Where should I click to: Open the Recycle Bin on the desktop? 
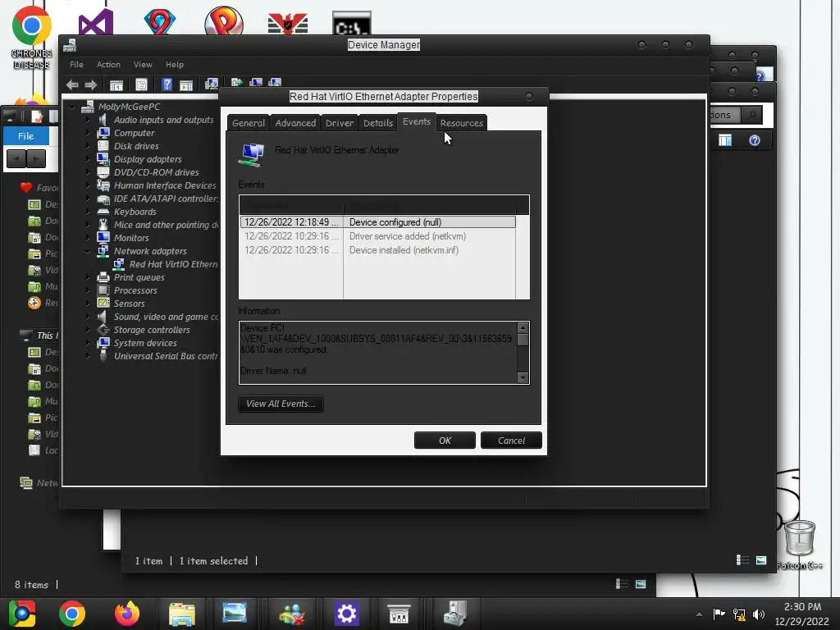pyautogui.click(x=799, y=538)
